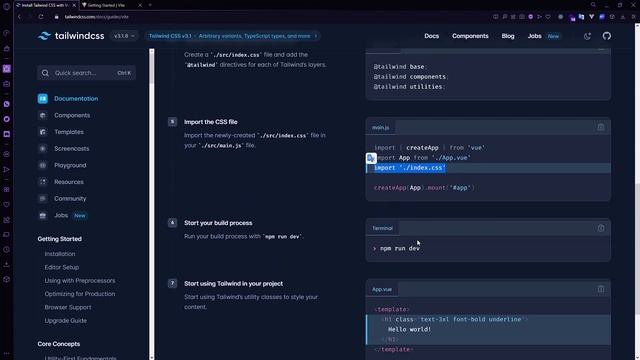Click the tailwindcss.com address bar
640x360 pixels.
pyautogui.click(x=97, y=17)
